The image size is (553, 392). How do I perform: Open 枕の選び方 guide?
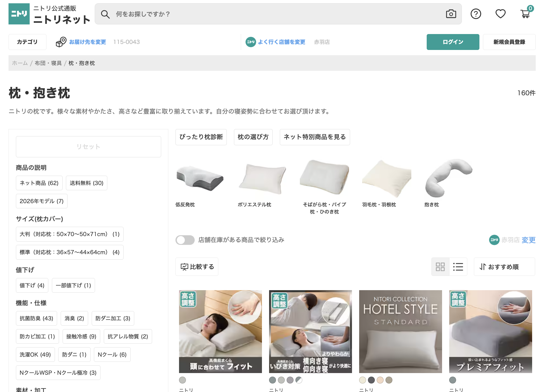tap(253, 137)
